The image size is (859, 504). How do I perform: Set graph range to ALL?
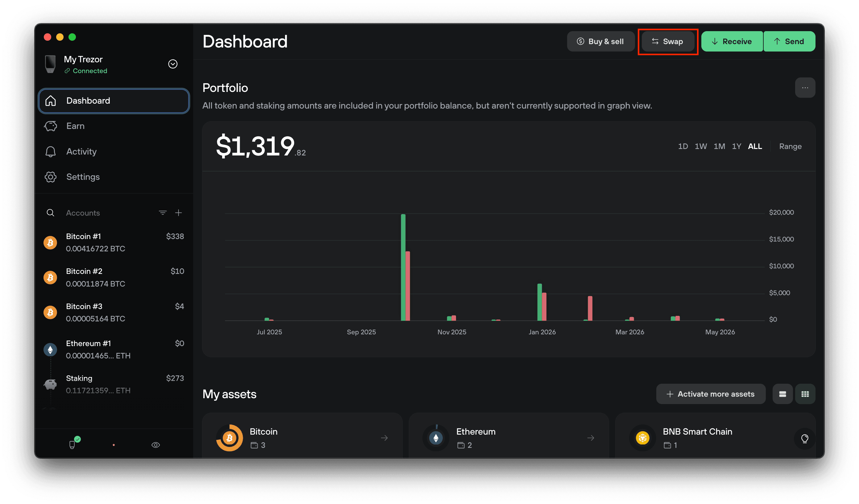(x=755, y=147)
